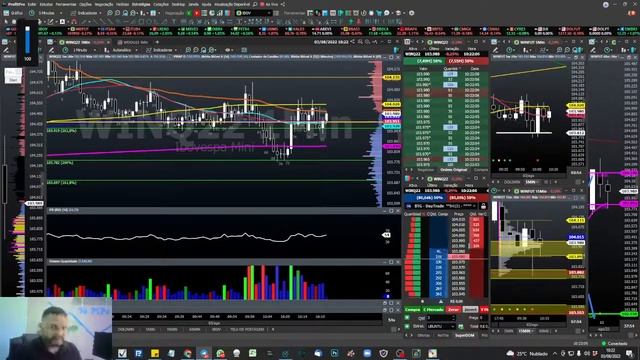This screenshot has width=640, height=360.
Task: Toggle the checkbox beside the Estrat. dropdown
Action: pos(407,327)
